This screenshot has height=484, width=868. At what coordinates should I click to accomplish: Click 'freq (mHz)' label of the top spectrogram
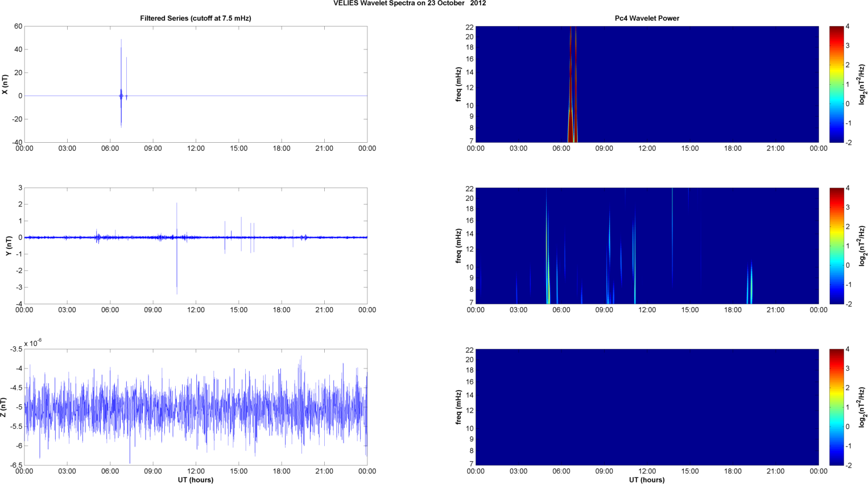(x=458, y=84)
